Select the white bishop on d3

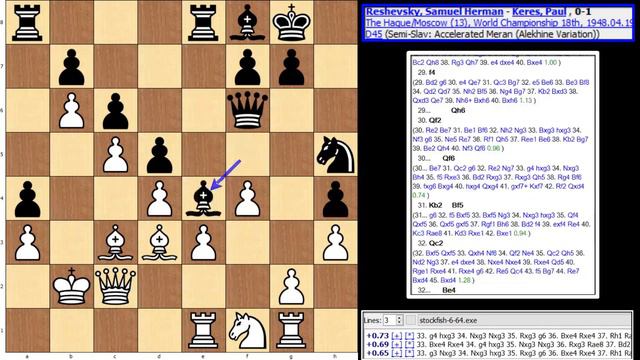159,242
